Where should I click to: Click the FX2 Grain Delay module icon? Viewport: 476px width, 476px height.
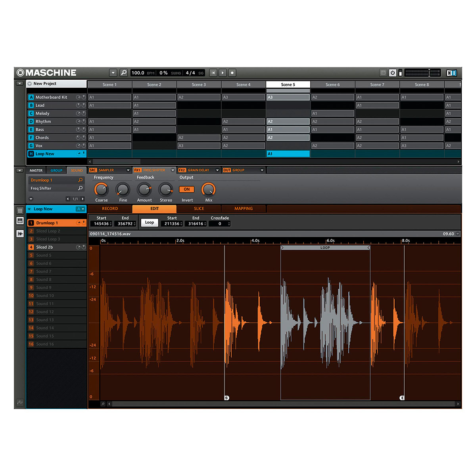click(182, 170)
